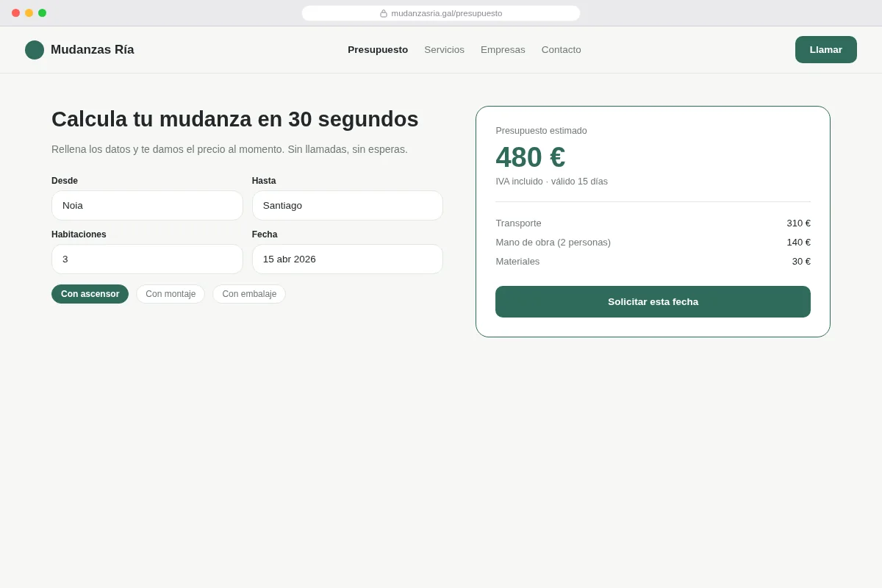Click the Materiales line item label
882x588 pixels.
(x=517, y=262)
